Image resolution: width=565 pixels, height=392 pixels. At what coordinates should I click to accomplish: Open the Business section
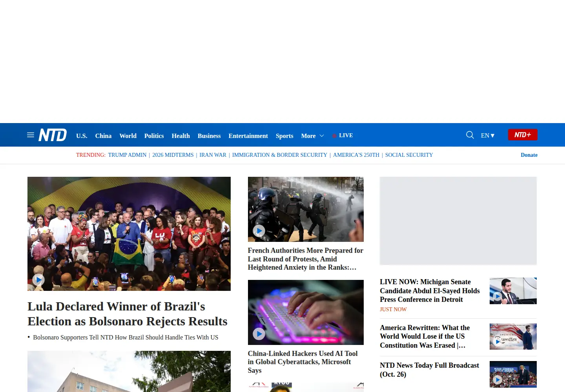point(209,136)
